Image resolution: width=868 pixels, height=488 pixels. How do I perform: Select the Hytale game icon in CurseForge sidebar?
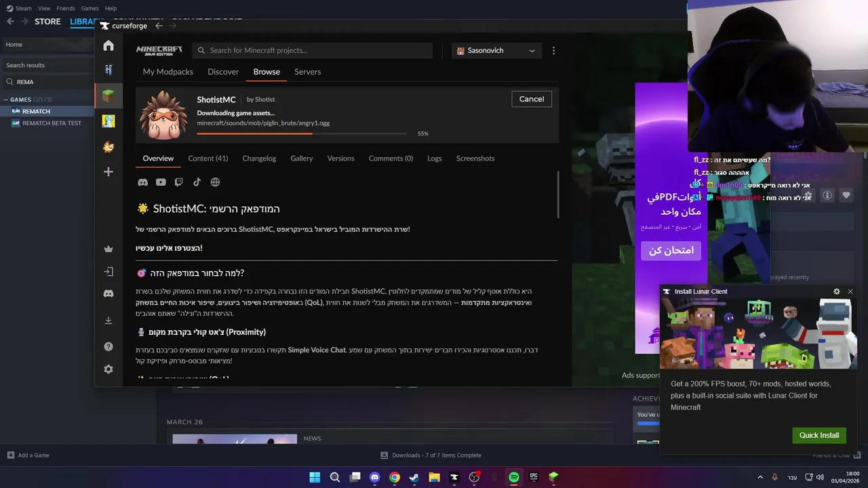coord(108,70)
